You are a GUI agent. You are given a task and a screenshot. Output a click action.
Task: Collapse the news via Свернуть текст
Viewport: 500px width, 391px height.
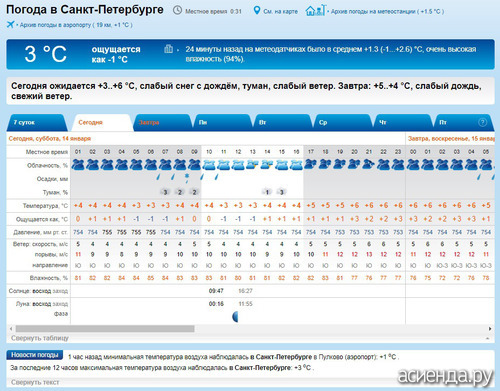[x=35, y=382]
